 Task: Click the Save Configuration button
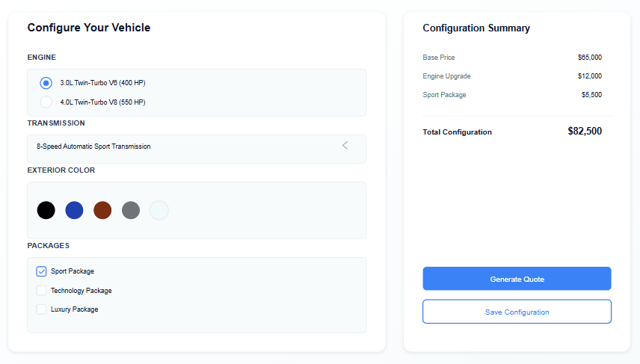click(517, 312)
